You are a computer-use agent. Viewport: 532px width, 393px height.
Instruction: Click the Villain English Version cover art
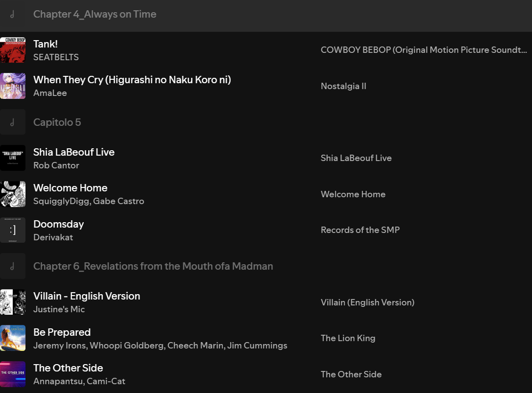point(13,302)
